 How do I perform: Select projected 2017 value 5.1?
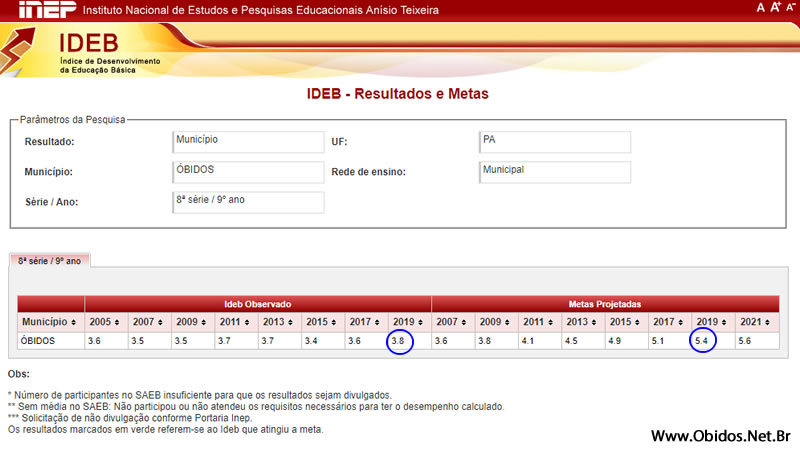click(x=670, y=341)
